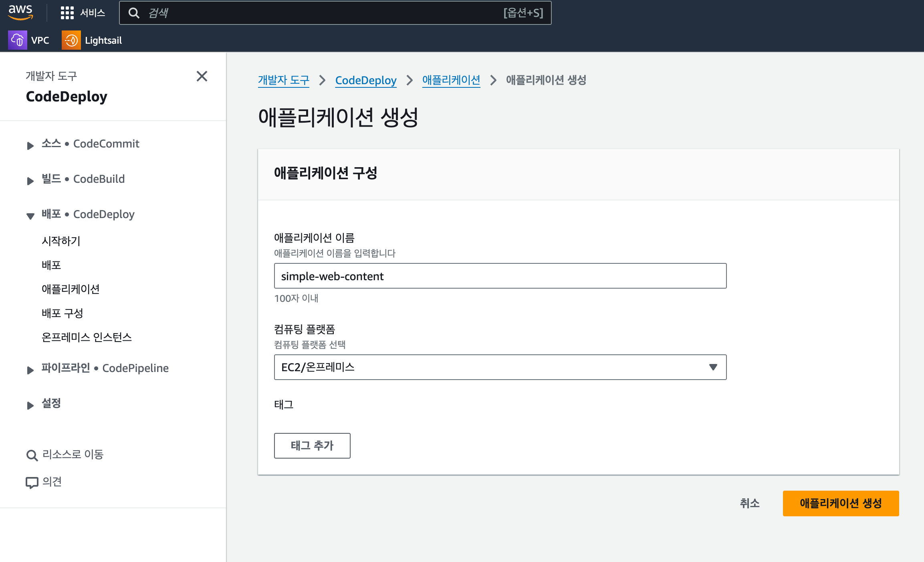Click the AWS logo to go home

click(20, 13)
